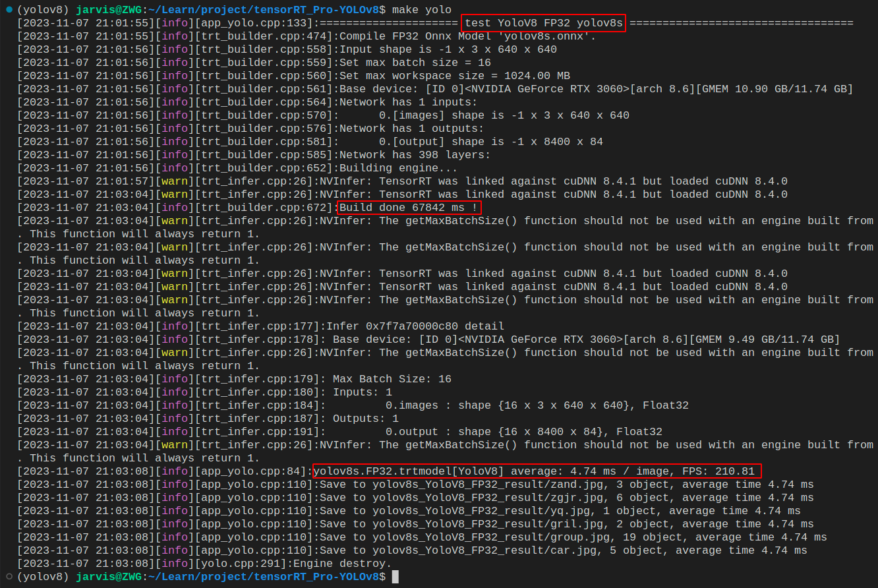The height and width of the screenshot is (588, 878).
Task: Click 'Outputs: 1' log line
Action: click(208, 419)
